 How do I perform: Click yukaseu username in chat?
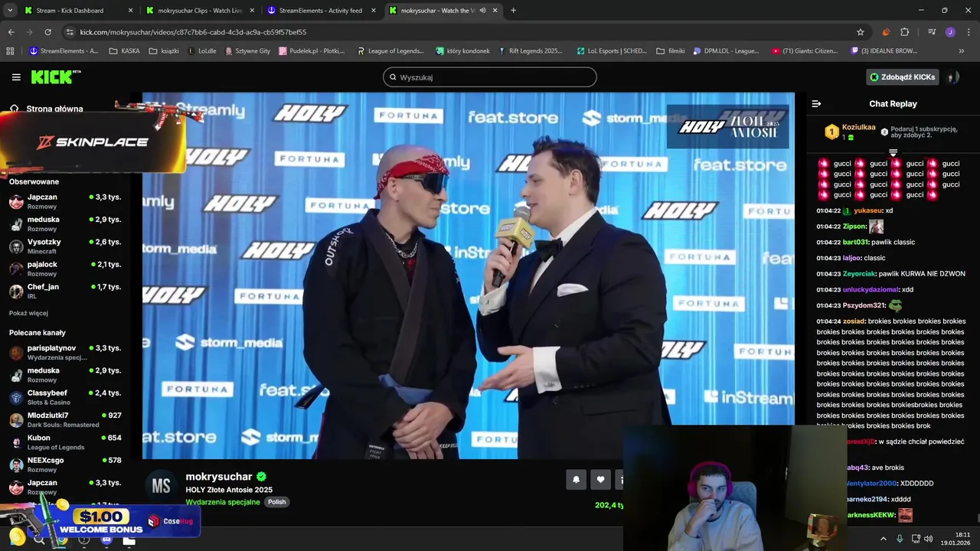point(867,210)
